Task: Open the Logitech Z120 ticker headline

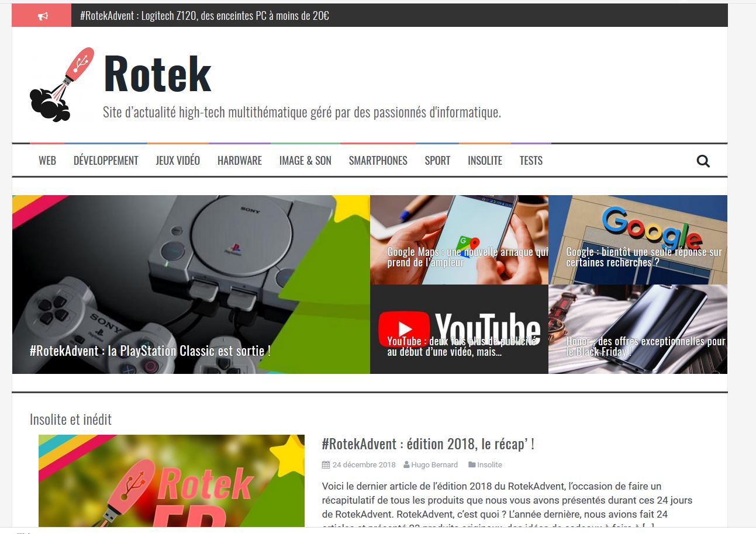Action: (205, 16)
